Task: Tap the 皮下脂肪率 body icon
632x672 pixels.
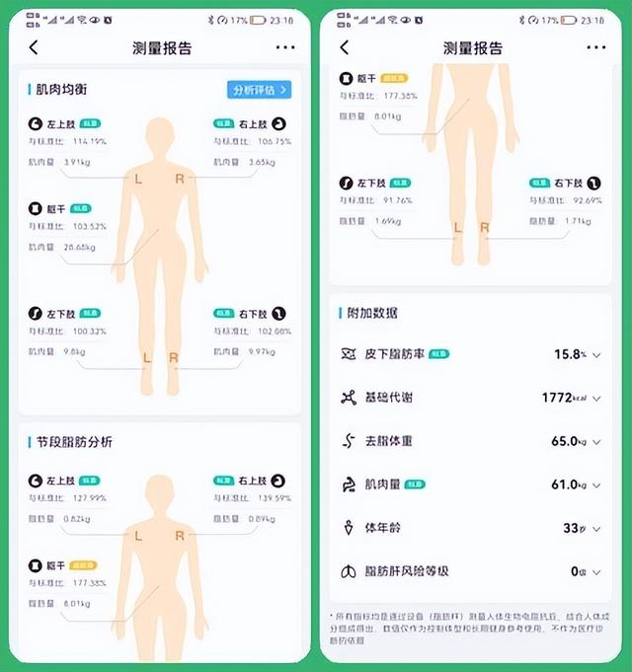Action: [349, 354]
